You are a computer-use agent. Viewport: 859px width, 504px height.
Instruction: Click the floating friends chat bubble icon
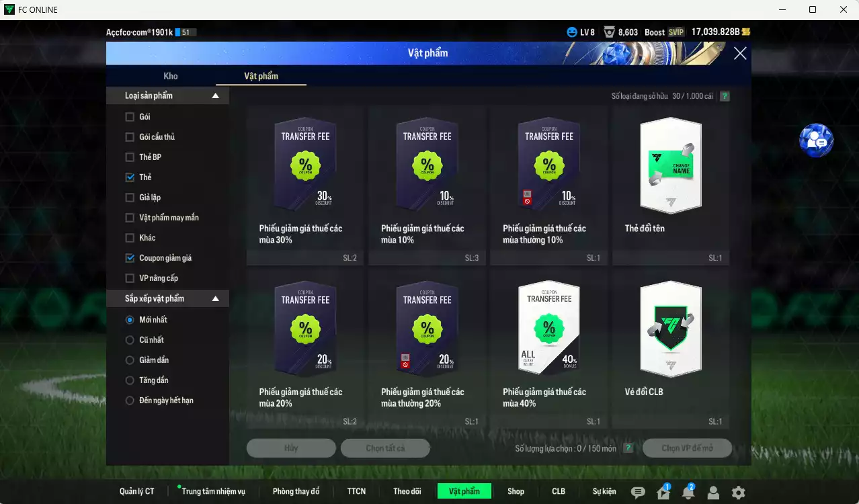click(x=816, y=140)
